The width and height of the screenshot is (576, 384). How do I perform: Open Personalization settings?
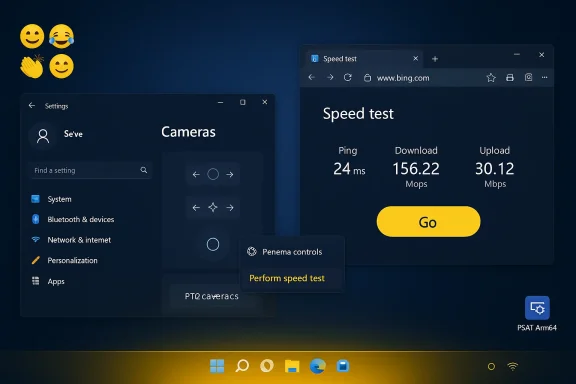(x=72, y=261)
